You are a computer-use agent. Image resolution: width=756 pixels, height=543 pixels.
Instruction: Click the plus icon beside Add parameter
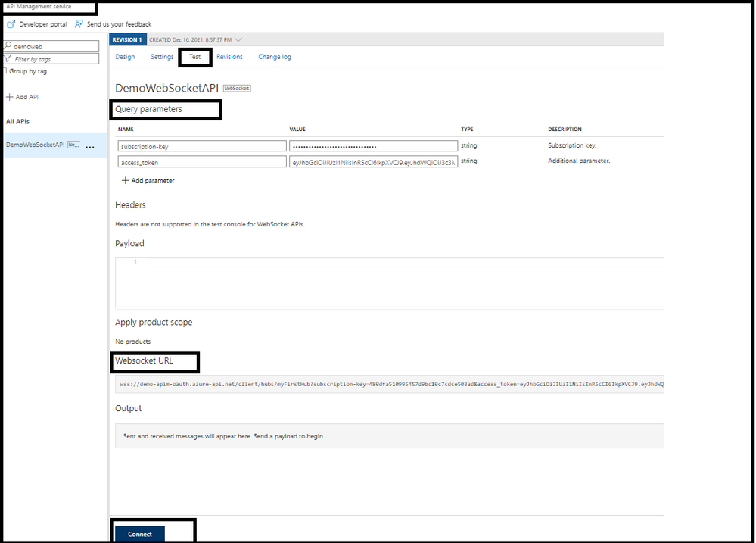click(126, 180)
